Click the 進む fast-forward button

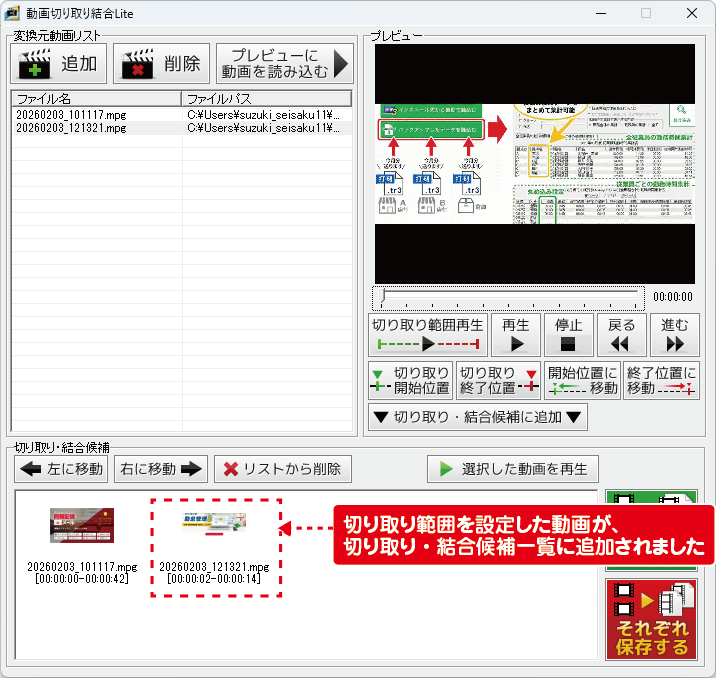pyautogui.click(x=675, y=335)
